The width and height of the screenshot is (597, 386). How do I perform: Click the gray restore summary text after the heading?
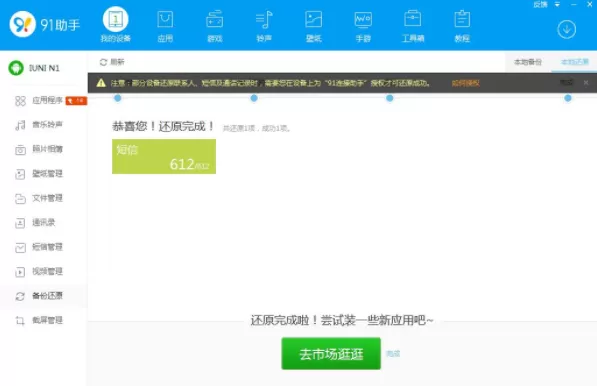point(257,128)
